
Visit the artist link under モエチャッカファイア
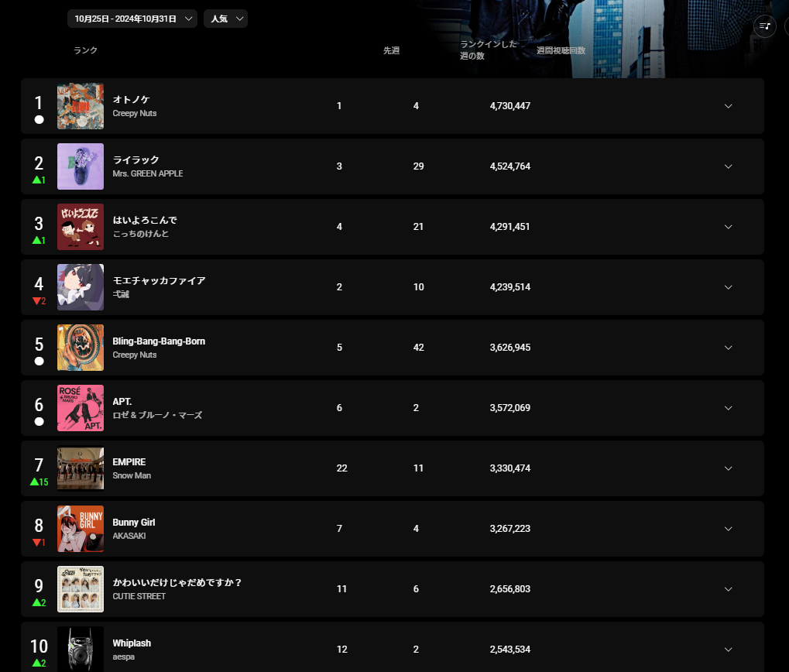point(122,294)
